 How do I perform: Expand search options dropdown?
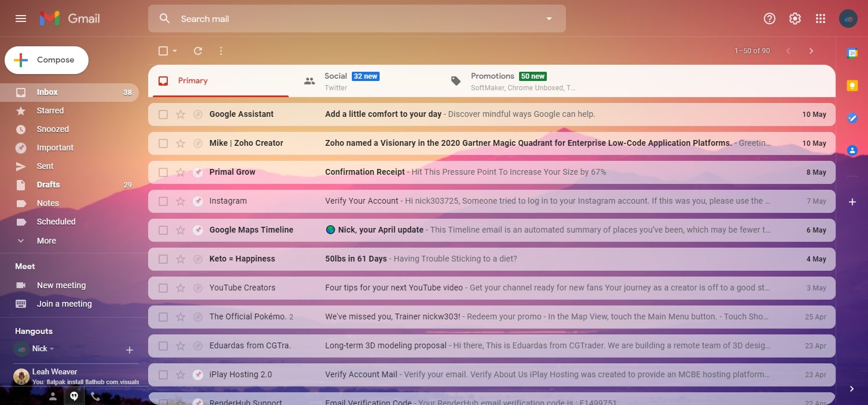pyautogui.click(x=548, y=18)
